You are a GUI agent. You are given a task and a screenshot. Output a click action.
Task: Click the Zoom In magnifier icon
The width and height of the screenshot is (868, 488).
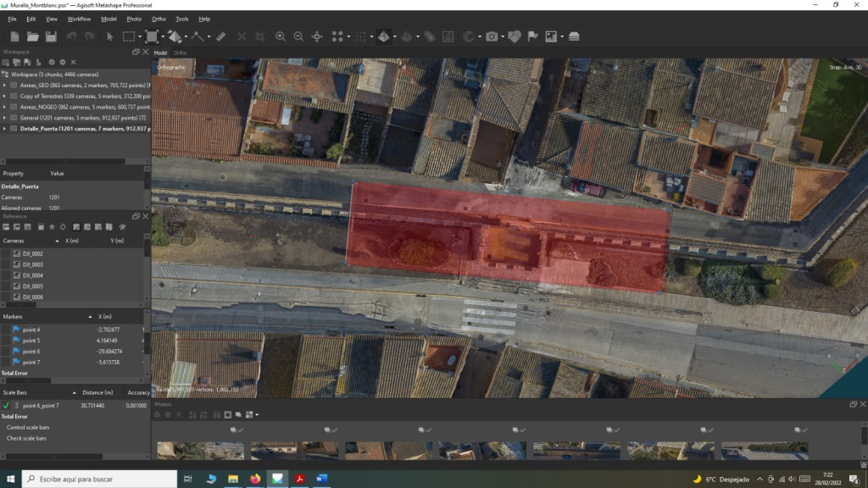pos(281,36)
